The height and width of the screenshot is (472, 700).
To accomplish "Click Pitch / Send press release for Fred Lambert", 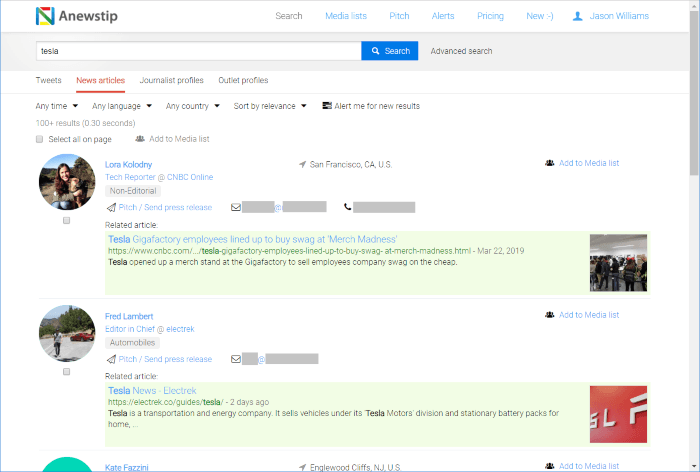I will (165, 359).
